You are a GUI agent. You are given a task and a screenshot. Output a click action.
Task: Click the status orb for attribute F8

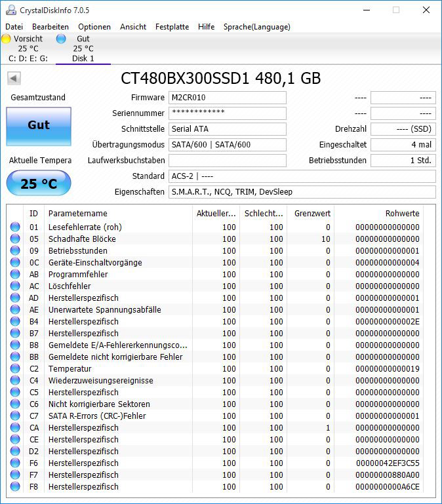[x=15, y=486]
